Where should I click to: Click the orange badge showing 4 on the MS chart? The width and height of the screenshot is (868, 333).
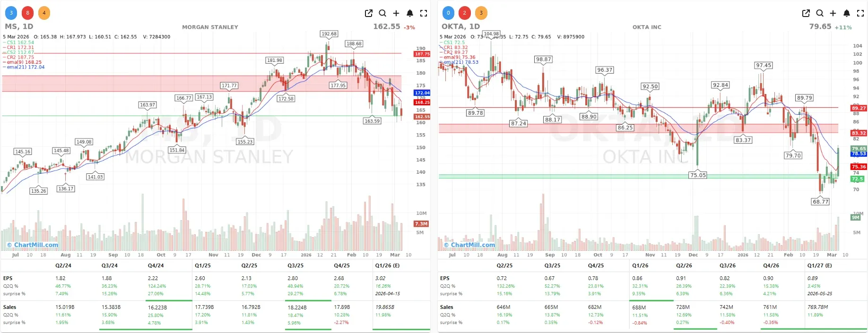44,13
